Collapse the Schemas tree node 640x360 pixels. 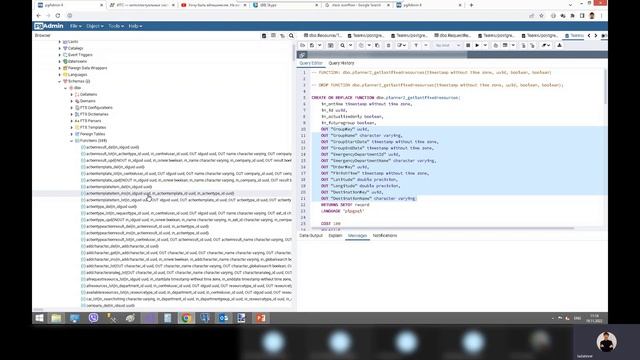click(60, 81)
